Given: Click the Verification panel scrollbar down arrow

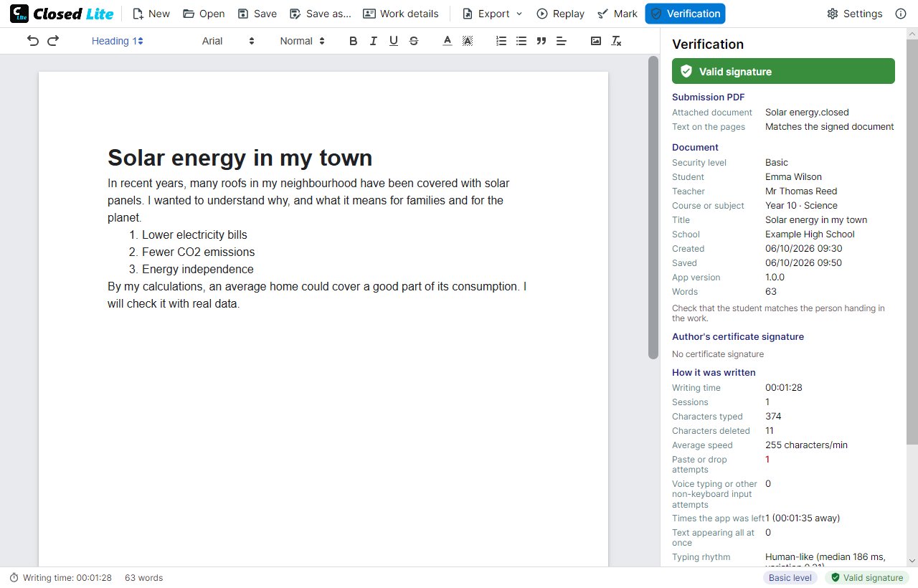Looking at the screenshot, I should [x=912, y=561].
